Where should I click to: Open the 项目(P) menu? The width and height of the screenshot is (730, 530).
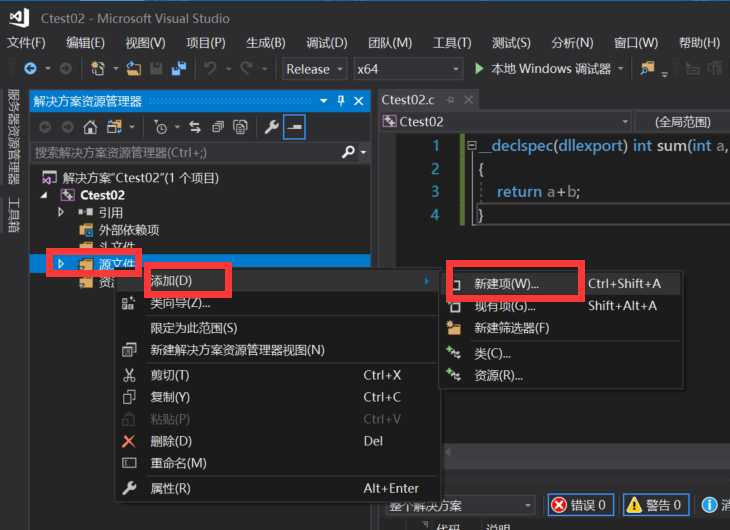[x=206, y=43]
